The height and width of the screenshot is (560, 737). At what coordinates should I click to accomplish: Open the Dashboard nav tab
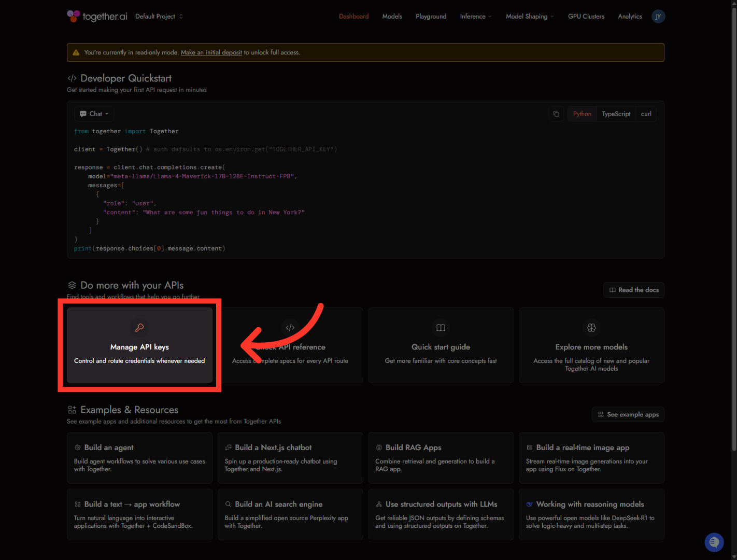[354, 17]
